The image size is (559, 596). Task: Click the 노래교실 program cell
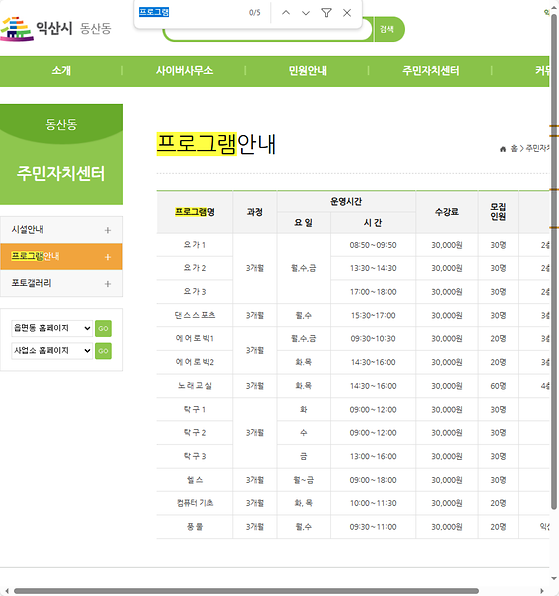pos(195,386)
